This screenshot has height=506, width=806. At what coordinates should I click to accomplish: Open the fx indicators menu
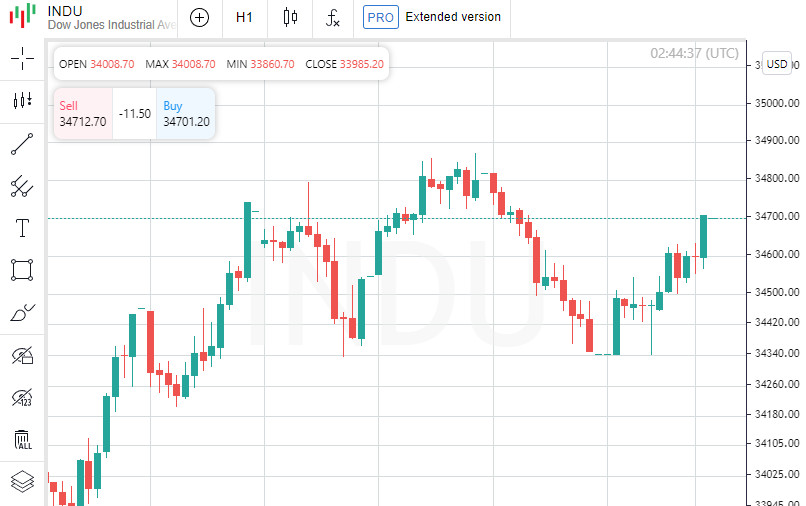tap(333, 17)
